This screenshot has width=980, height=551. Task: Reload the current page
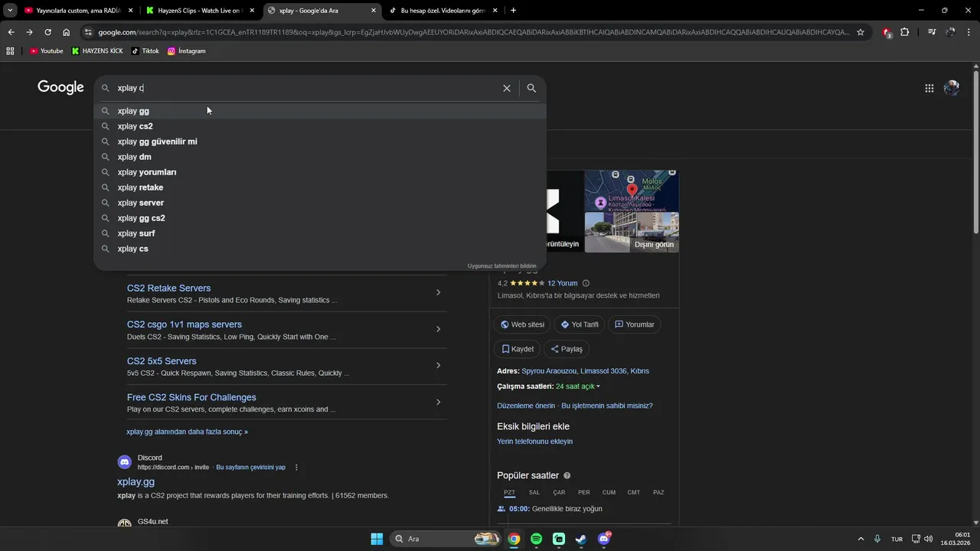coord(47,32)
